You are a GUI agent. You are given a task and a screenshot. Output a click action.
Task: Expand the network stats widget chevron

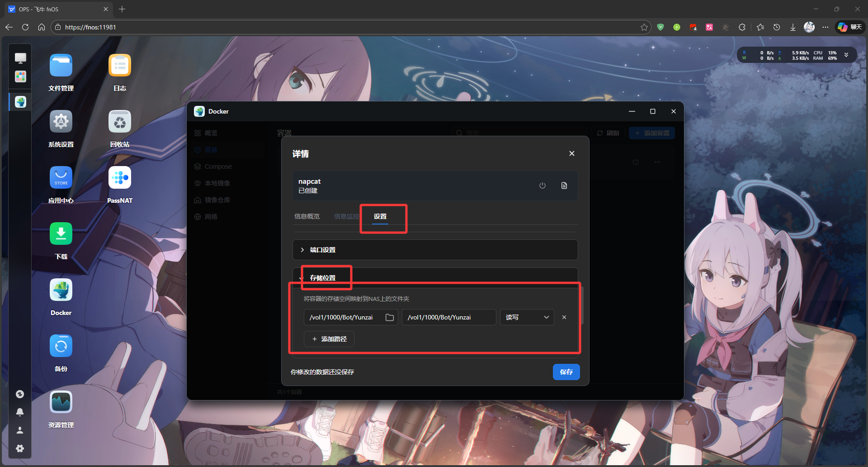coord(846,55)
